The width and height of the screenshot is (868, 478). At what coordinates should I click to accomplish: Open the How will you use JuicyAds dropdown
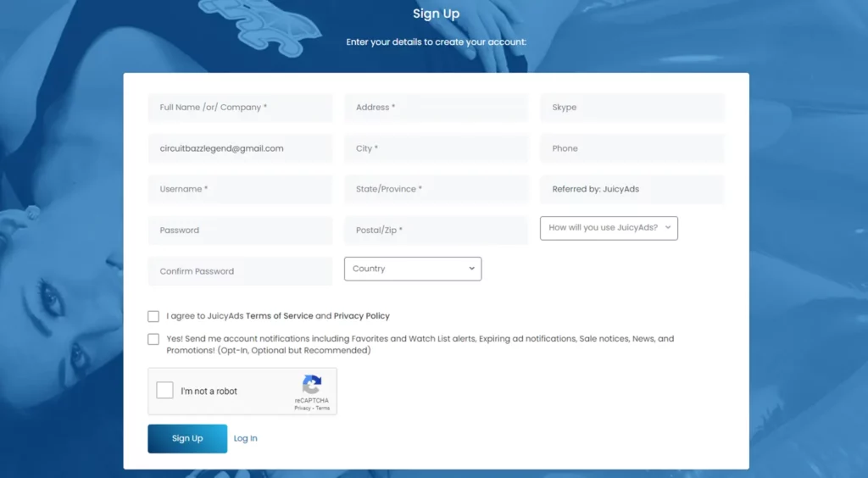[609, 228]
